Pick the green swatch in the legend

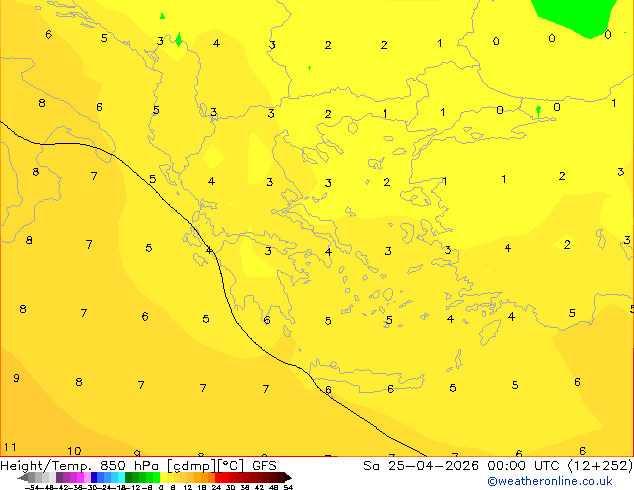tap(140, 477)
